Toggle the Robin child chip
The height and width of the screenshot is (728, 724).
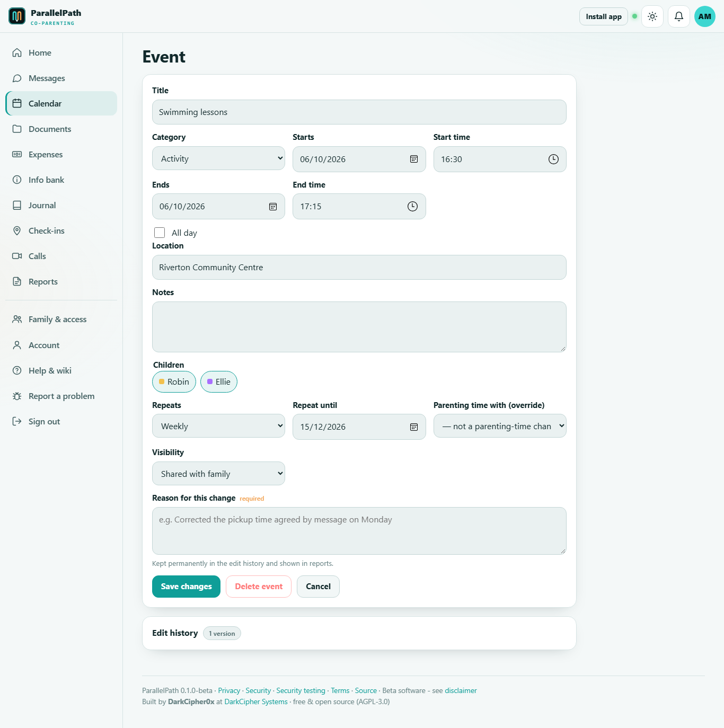[x=174, y=382]
